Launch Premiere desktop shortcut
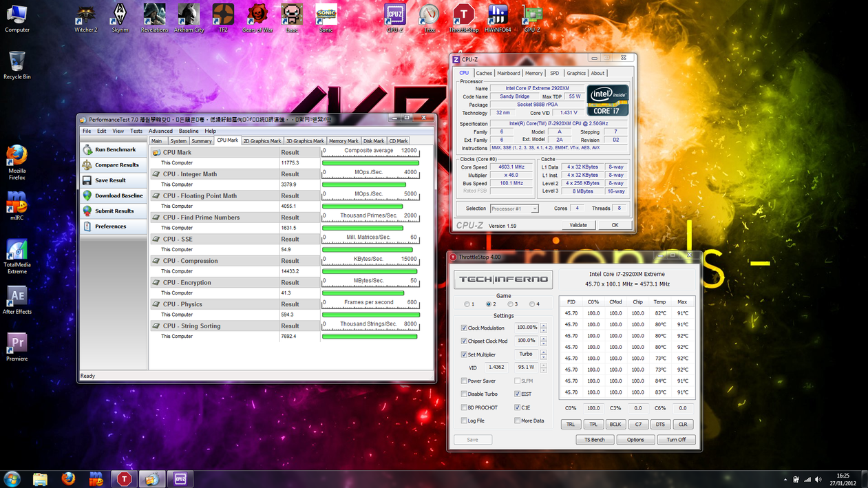Screen dimensions: 868x488 pyautogui.click(x=17, y=347)
